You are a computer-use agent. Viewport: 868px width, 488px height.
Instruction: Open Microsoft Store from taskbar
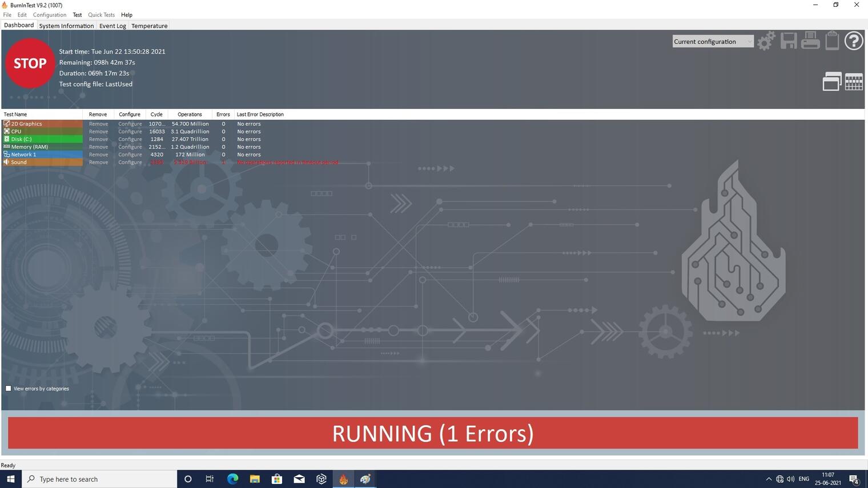(277, 479)
